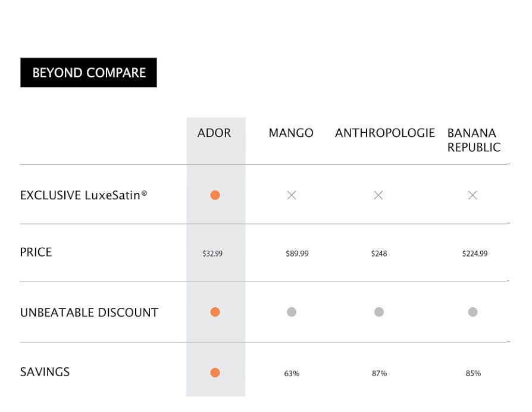Click ANTHROPOLOGIE's gray Unbeatable Discount dot
This screenshot has width=532, height=412.
tap(379, 312)
